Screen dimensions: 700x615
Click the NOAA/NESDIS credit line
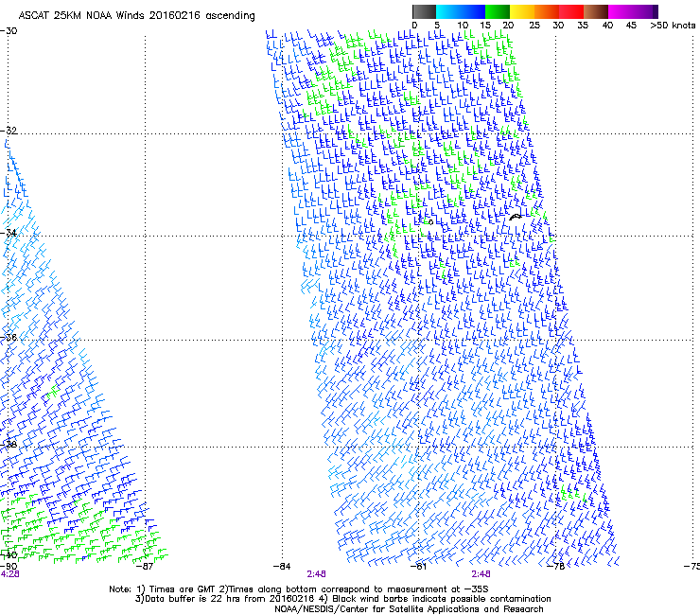click(x=409, y=609)
